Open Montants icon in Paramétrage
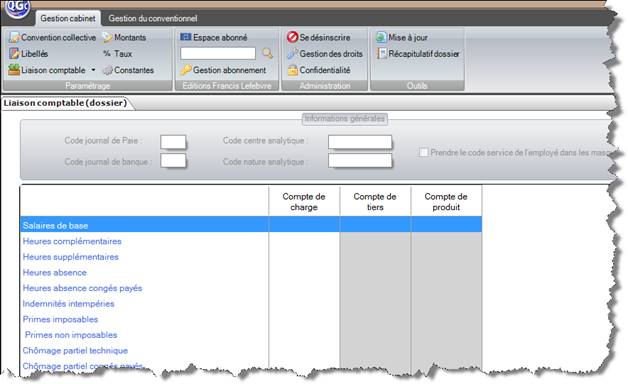Viewport: 628px width, 384px height. click(x=107, y=38)
